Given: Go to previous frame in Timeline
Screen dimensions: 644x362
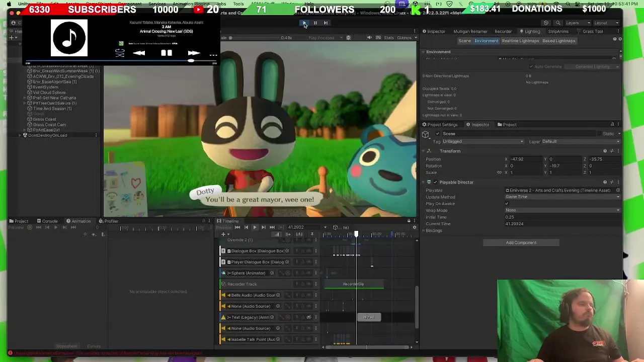Looking at the screenshot, I should (246, 227).
